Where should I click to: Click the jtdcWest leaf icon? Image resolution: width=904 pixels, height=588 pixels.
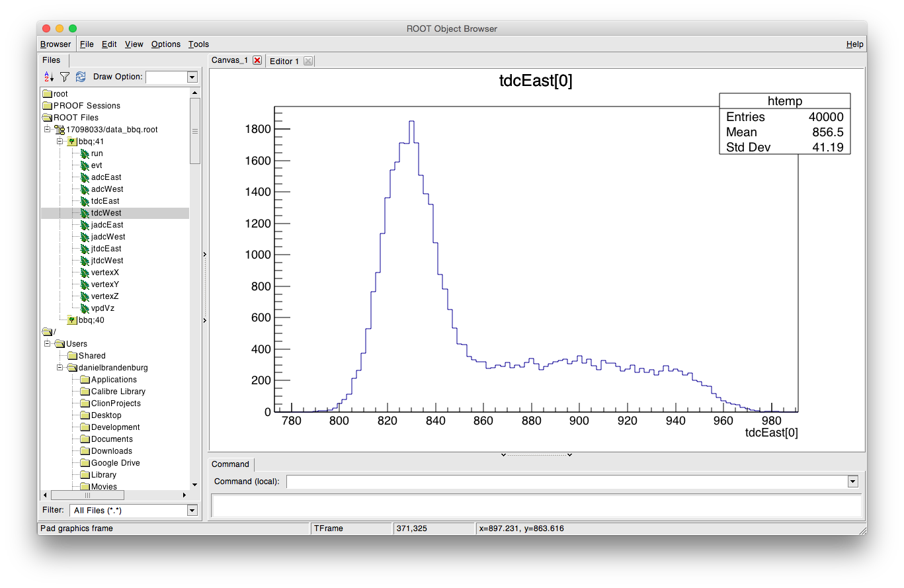tap(85, 261)
